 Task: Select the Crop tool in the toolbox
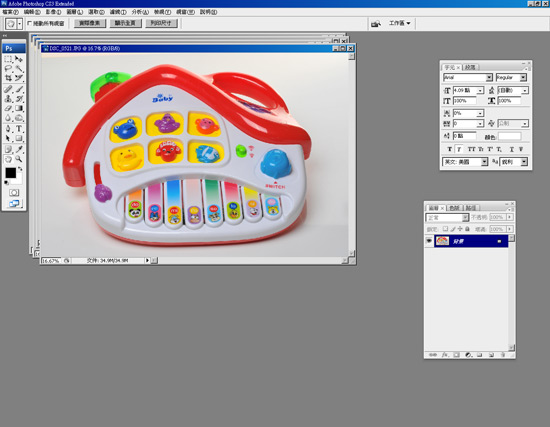point(8,78)
